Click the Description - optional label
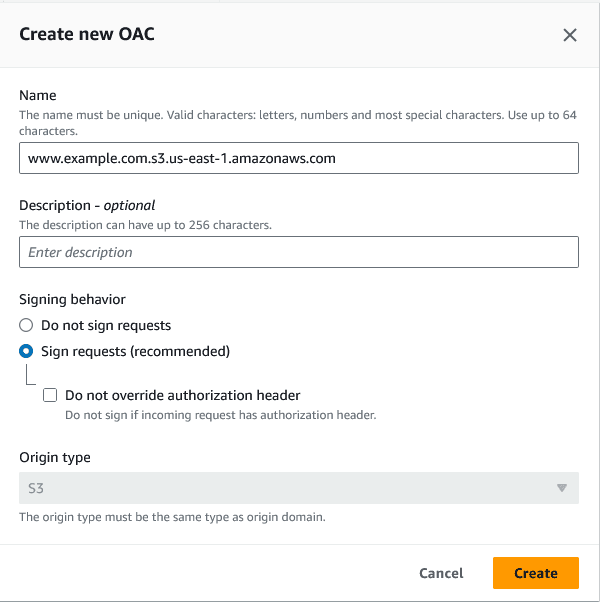 click(x=87, y=206)
